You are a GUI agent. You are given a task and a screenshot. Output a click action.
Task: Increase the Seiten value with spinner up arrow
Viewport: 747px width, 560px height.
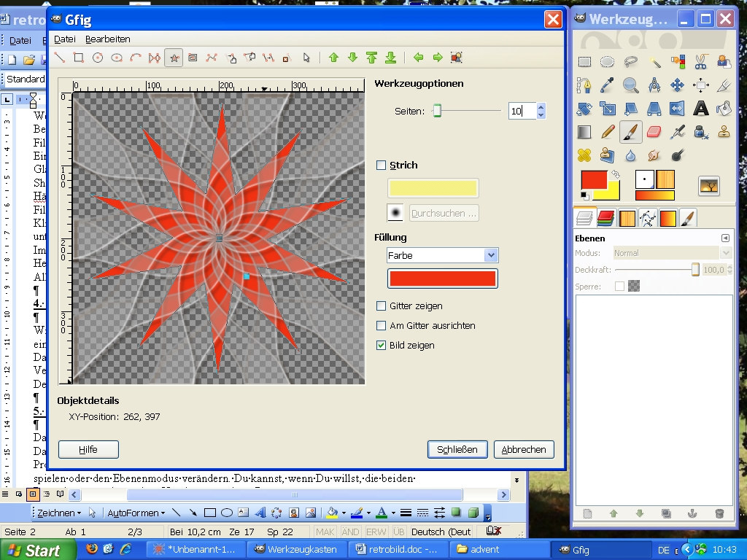(541, 107)
